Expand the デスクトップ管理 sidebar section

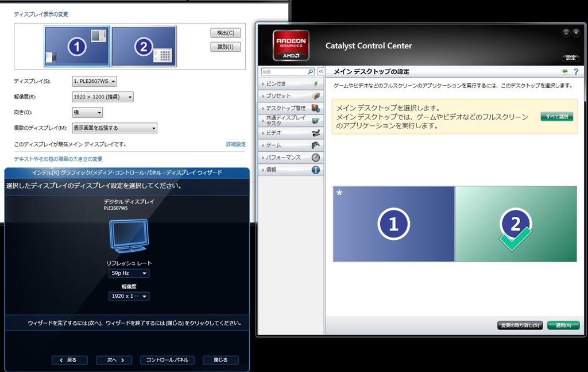click(x=285, y=108)
